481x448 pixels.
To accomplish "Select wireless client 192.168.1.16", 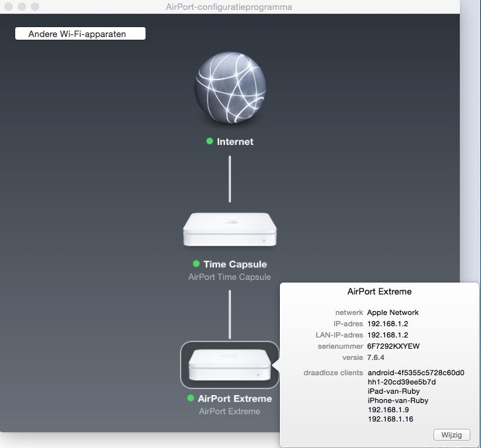I will 389,419.
